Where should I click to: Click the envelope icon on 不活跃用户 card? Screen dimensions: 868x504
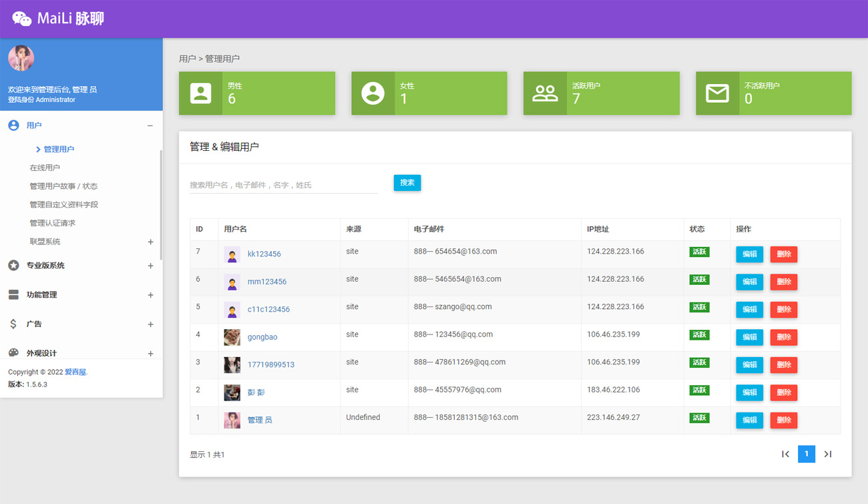(716, 93)
